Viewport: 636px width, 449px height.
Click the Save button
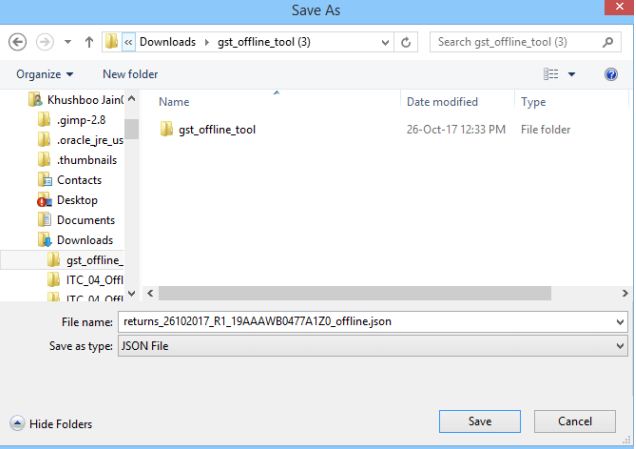(480, 421)
